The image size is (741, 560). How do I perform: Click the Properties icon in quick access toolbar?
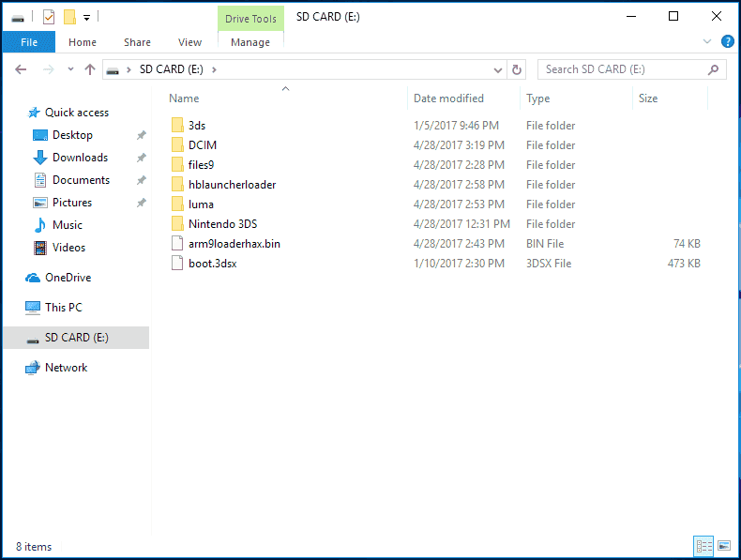[49, 18]
